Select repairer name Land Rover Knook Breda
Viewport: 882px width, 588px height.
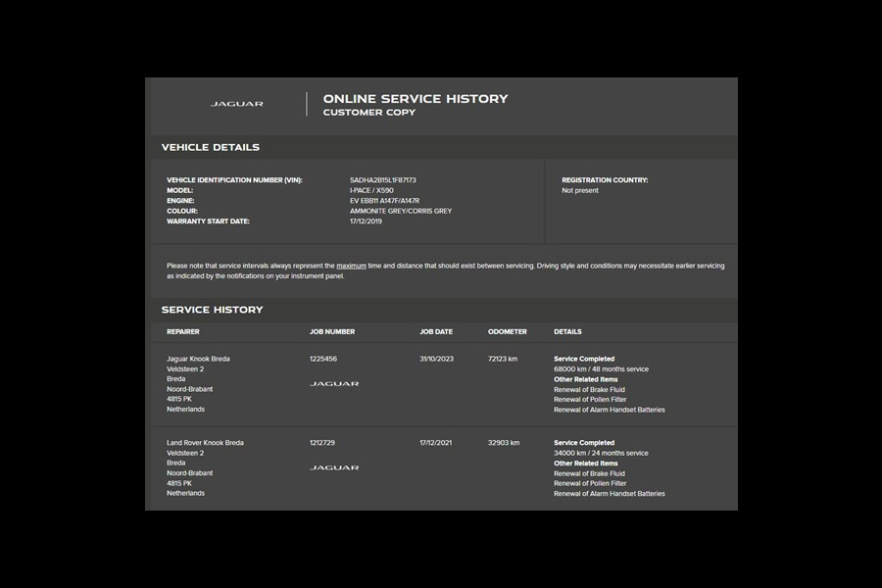click(206, 443)
